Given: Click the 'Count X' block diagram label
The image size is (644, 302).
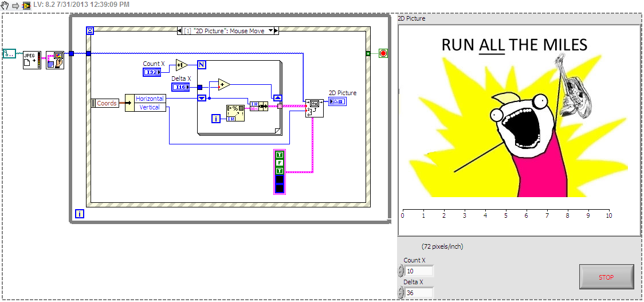Looking at the screenshot, I should tap(154, 64).
